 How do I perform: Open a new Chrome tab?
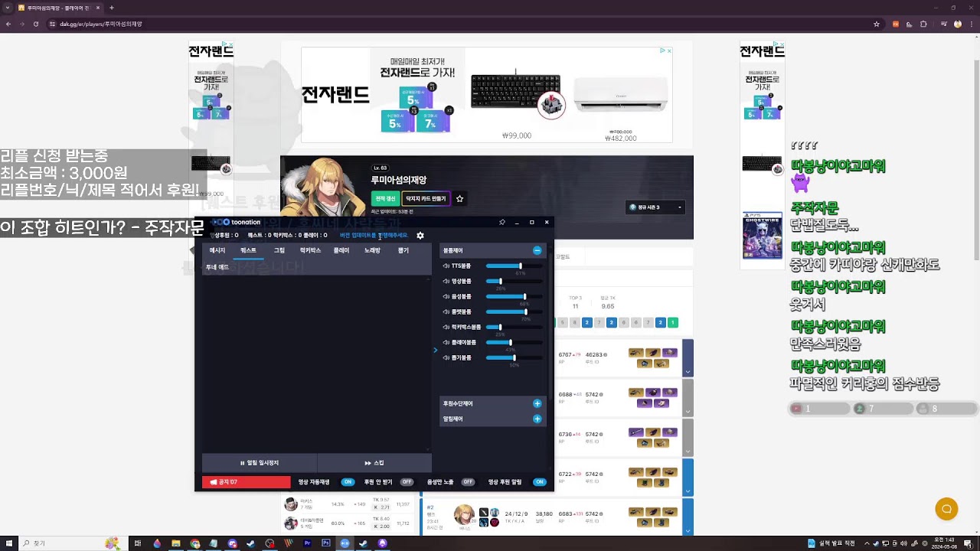point(112,8)
